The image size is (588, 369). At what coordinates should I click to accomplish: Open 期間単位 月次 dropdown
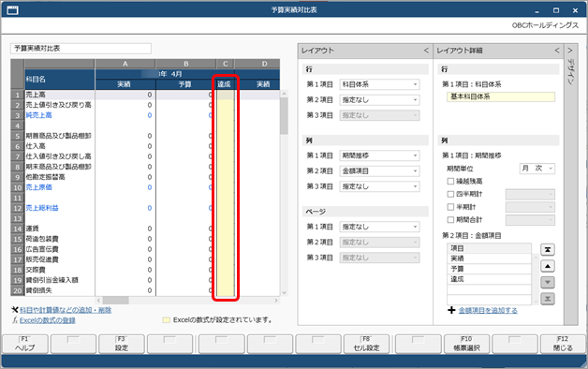(x=537, y=169)
